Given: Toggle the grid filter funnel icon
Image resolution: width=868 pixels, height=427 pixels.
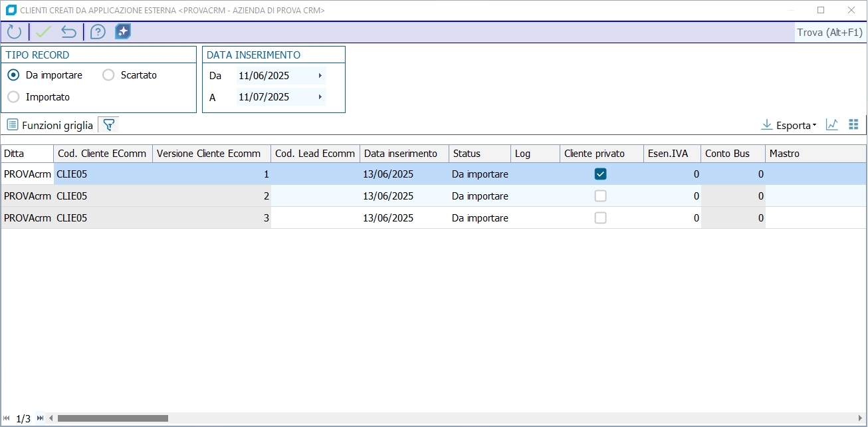Looking at the screenshot, I should (109, 124).
